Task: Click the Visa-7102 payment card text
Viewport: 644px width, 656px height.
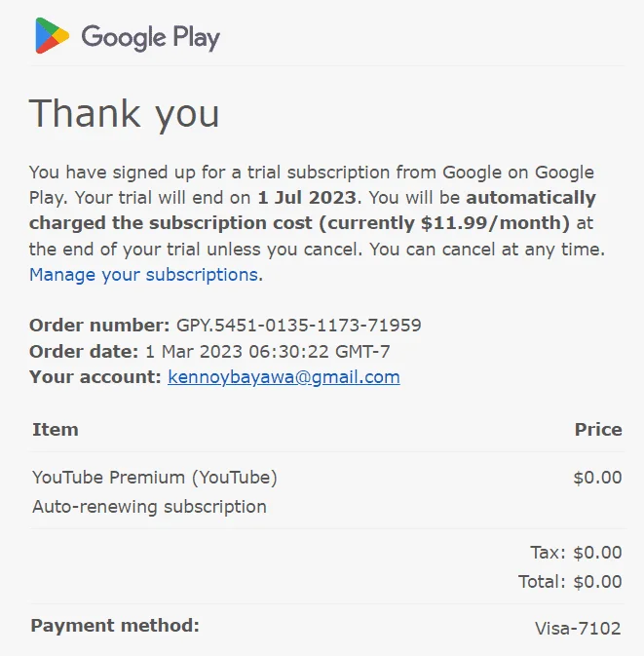Action: tap(578, 628)
